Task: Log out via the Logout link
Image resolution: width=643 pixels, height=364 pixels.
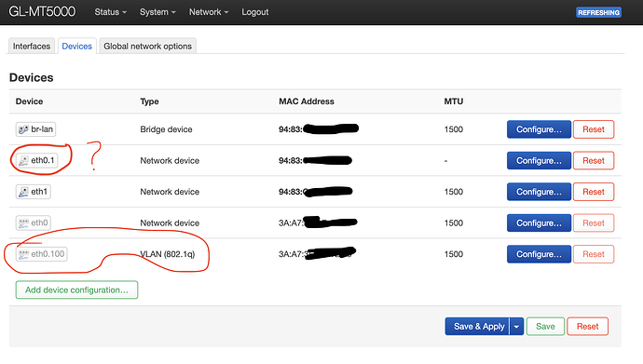Action: [254, 12]
